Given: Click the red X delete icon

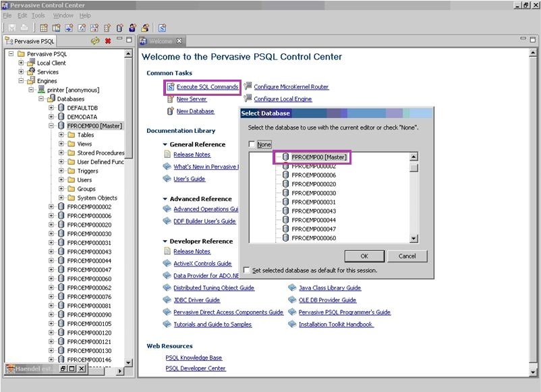Looking at the screenshot, I should (108, 41).
